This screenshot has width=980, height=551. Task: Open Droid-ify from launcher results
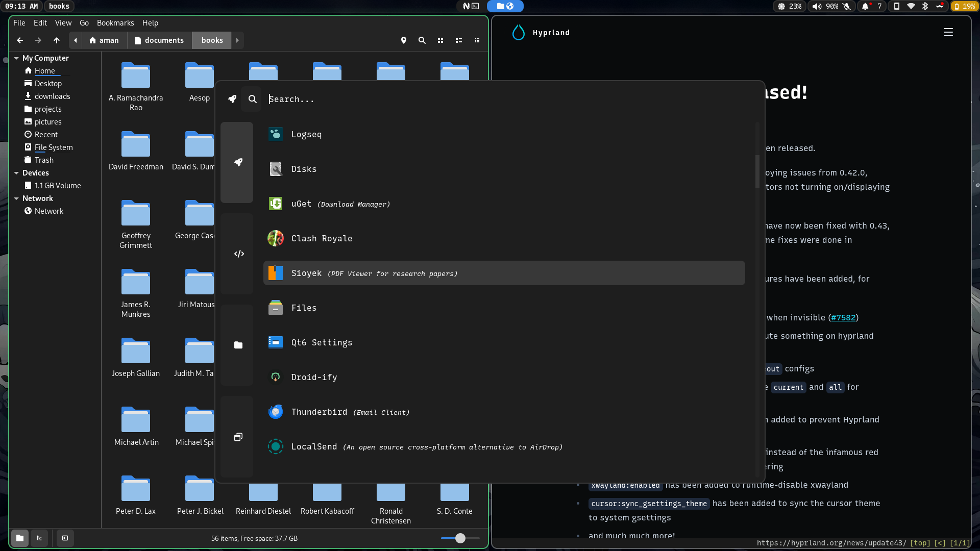pos(504,377)
